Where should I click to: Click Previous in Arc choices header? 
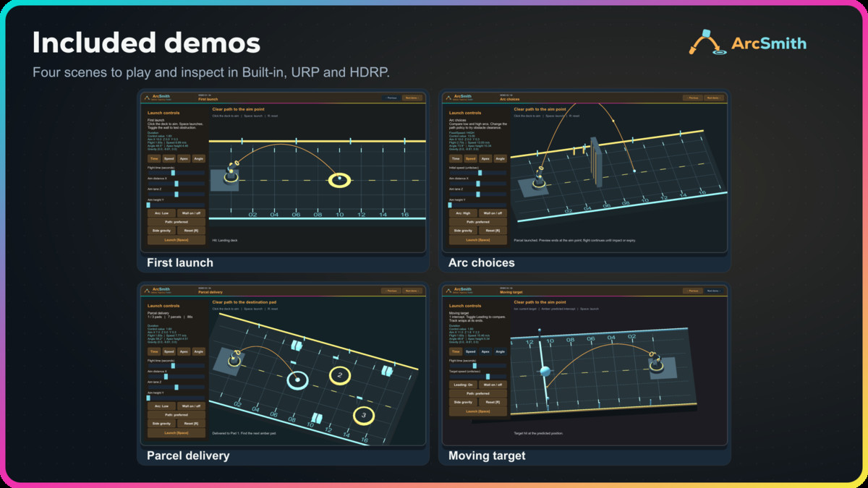[693, 98]
